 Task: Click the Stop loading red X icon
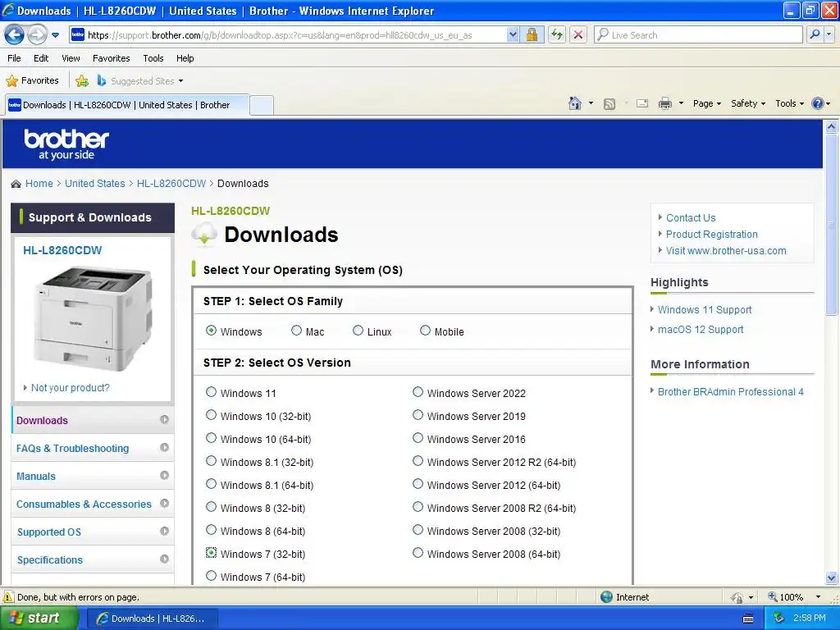click(578, 34)
